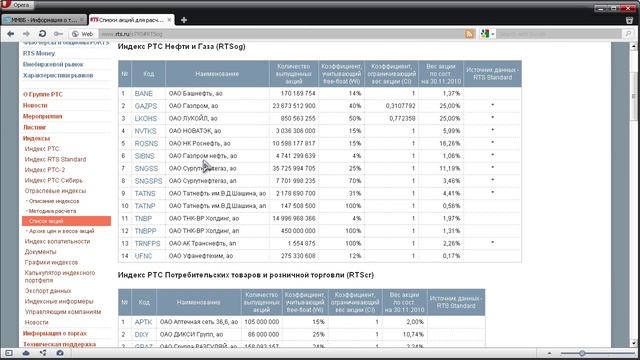Open the UFNC ticker link
The image size is (640, 360).
(x=143, y=256)
